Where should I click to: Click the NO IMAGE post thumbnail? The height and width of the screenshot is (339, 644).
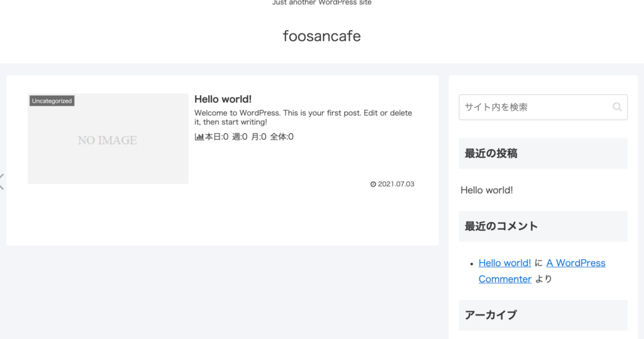[108, 140]
